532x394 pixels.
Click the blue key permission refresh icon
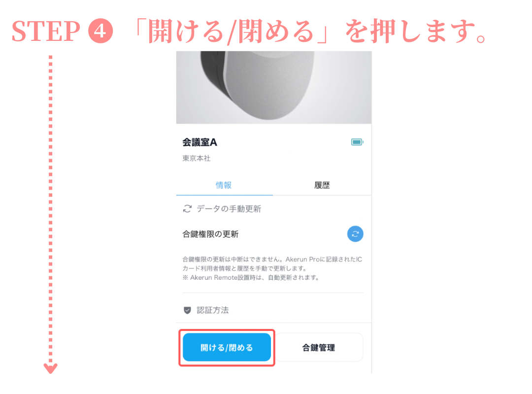point(355,234)
